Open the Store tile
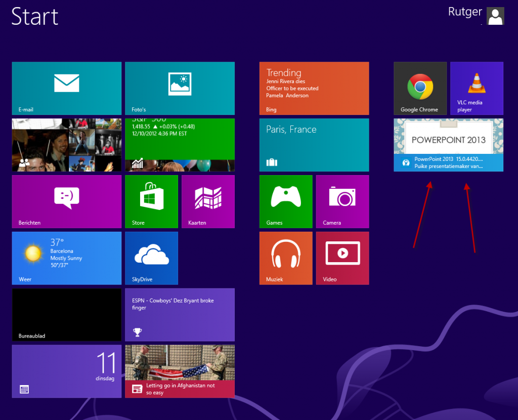This screenshot has height=420, width=518. (x=151, y=201)
